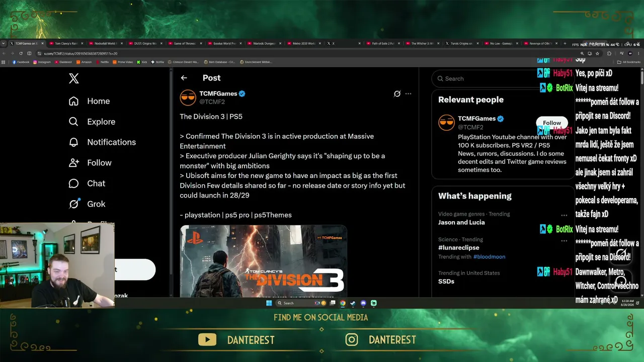Click the Chrome taskbar icon

343,303
